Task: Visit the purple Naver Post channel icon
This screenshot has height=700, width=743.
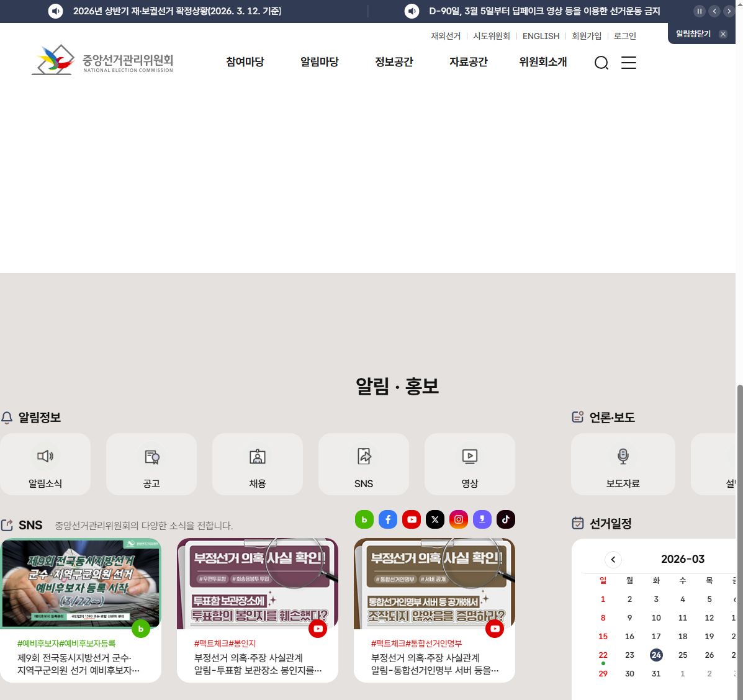Action: pos(482,519)
